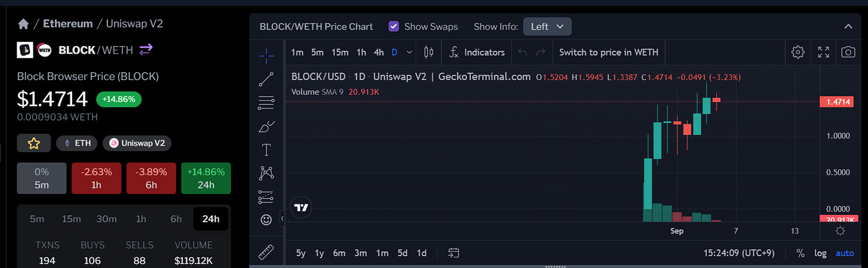Select the ruler measure tool
The image size is (868, 268).
coord(266,252)
